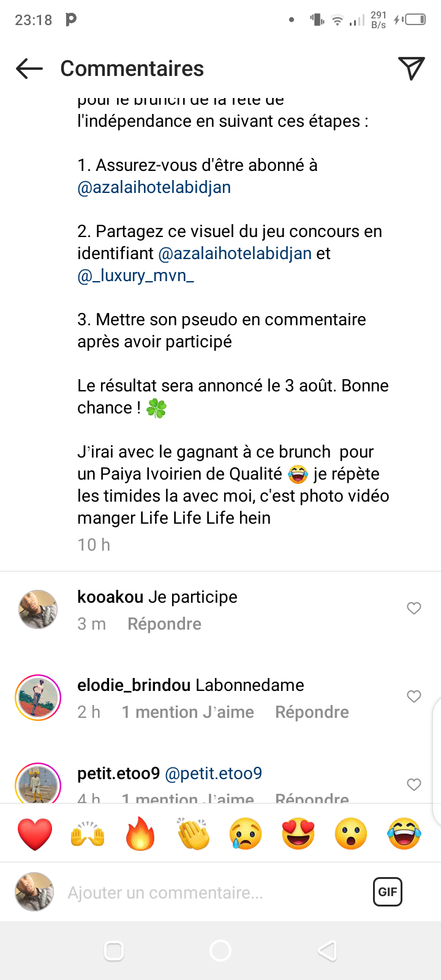
Task: Like kooakou's comment
Action: click(414, 608)
